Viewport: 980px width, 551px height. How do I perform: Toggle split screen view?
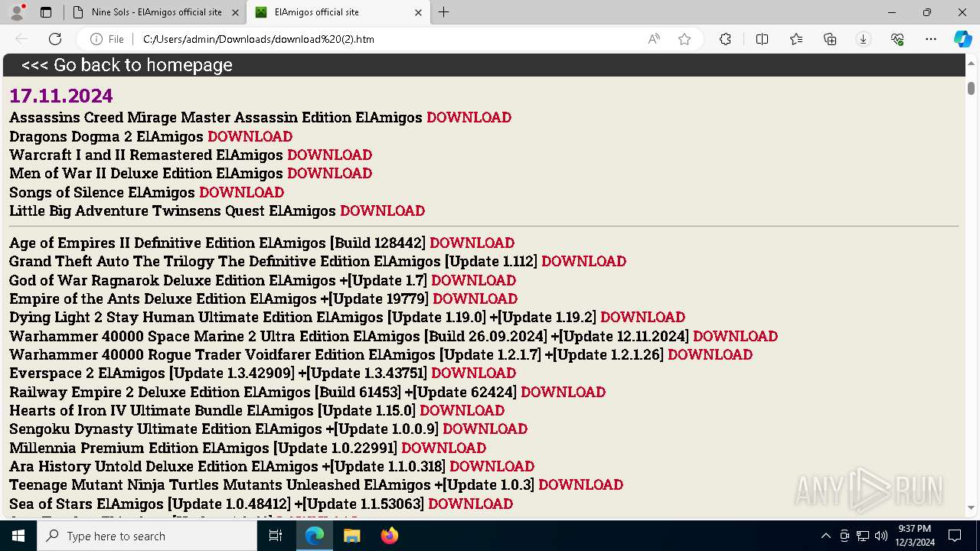[762, 39]
